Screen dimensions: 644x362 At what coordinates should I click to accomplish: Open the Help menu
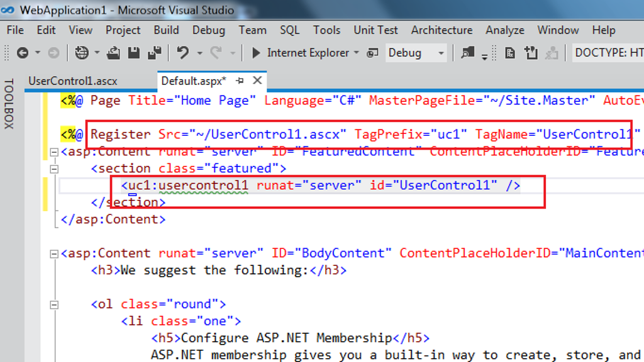tap(604, 30)
